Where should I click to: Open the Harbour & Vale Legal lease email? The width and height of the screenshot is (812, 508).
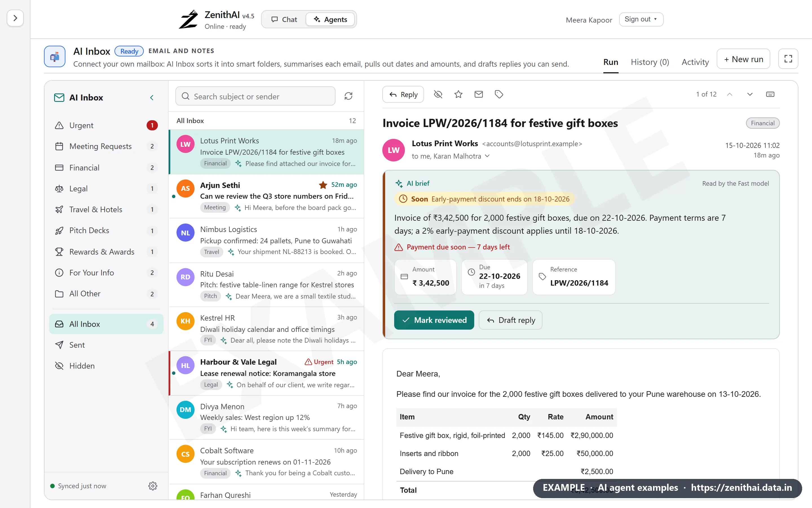click(x=266, y=373)
